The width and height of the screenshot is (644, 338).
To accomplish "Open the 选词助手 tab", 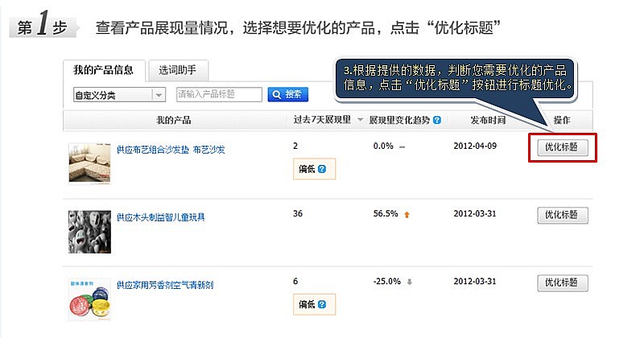I will point(178,70).
